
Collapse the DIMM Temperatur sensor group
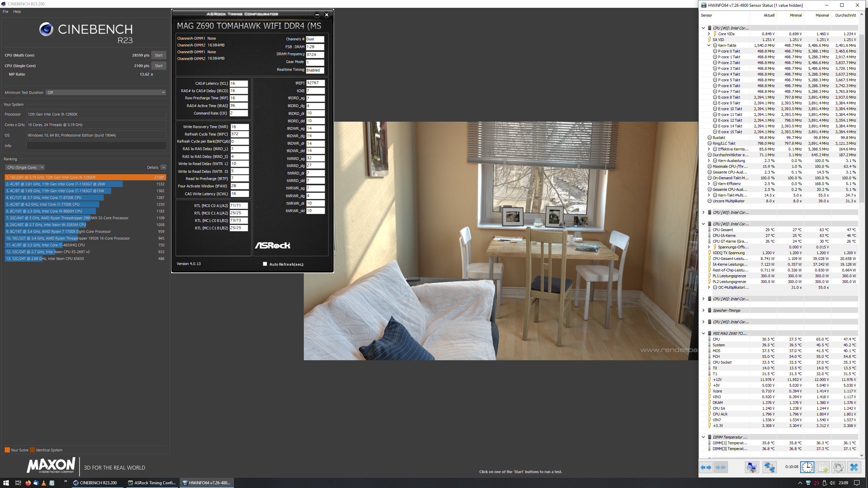703,437
